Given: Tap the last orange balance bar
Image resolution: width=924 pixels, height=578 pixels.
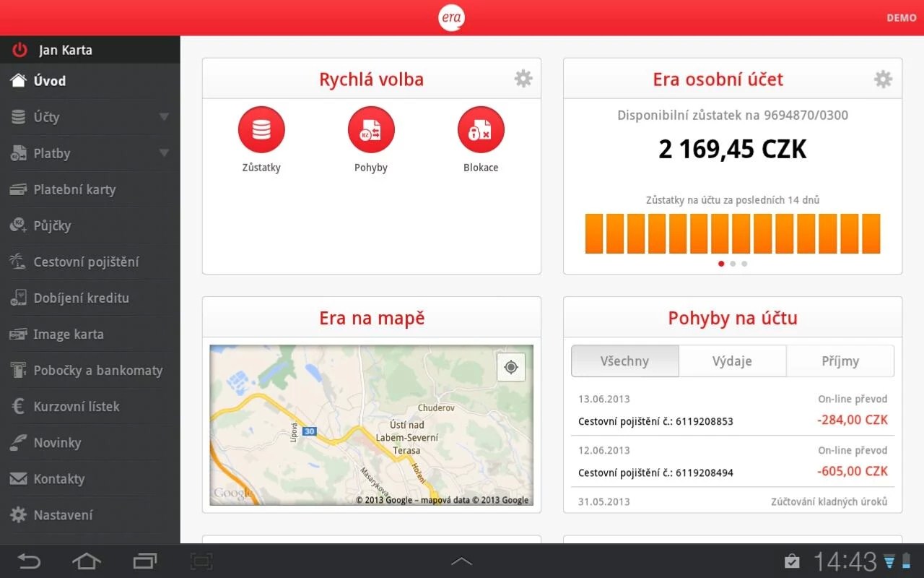Looking at the screenshot, I should click(871, 233).
